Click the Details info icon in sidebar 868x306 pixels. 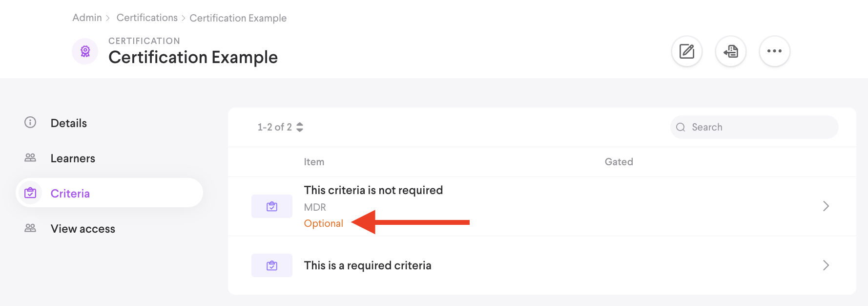tap(30, 123)
